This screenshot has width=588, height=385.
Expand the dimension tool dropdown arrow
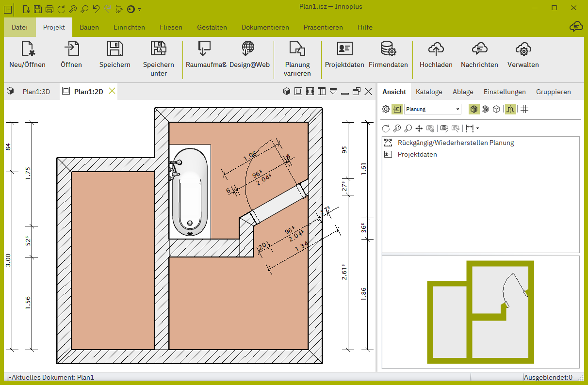click(x=478, y=128)
